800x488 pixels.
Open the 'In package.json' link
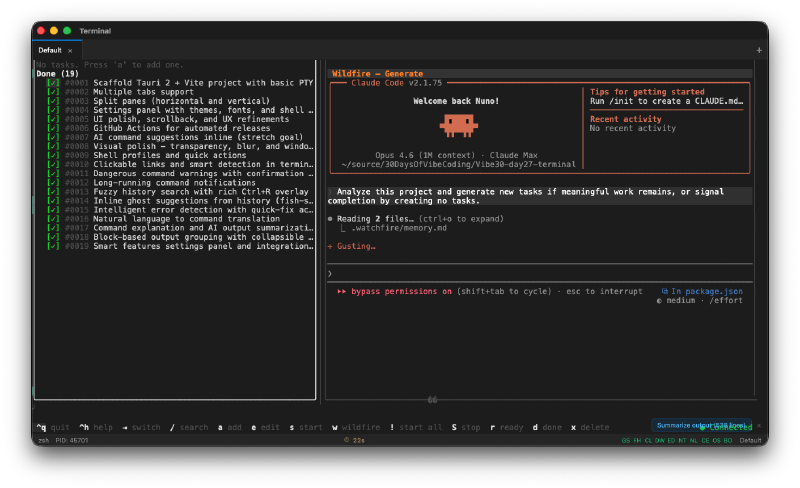[x=702, y=291]
